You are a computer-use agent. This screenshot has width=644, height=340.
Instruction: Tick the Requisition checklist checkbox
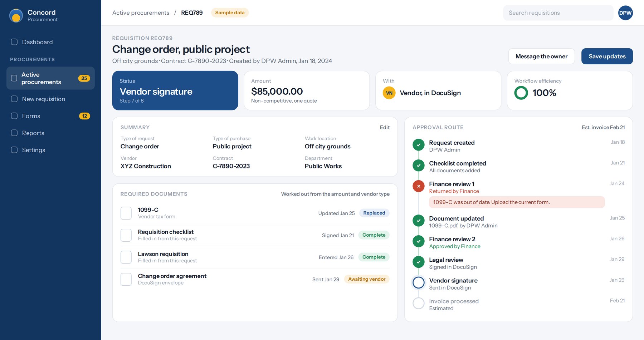tap(126, 235)
